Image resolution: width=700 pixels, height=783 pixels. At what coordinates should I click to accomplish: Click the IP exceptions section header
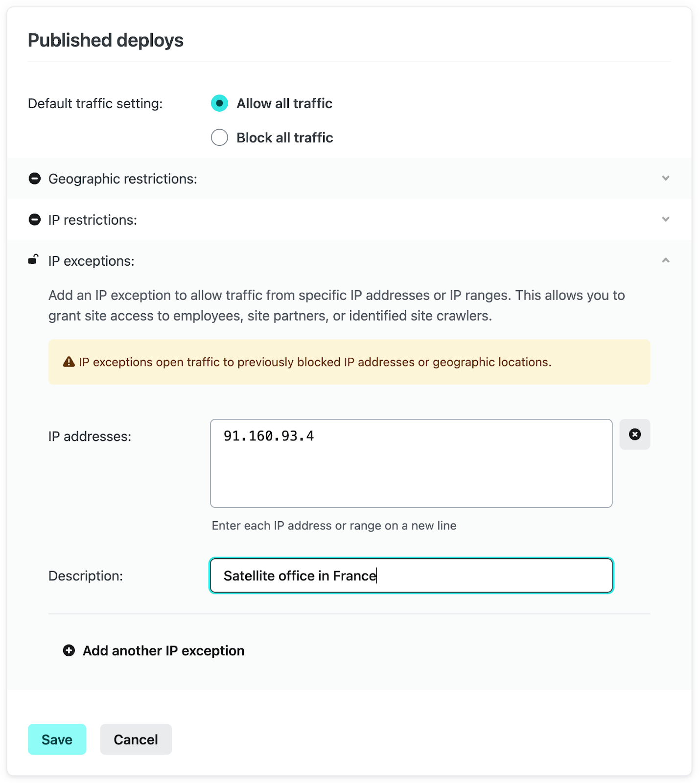click(91, 261)
